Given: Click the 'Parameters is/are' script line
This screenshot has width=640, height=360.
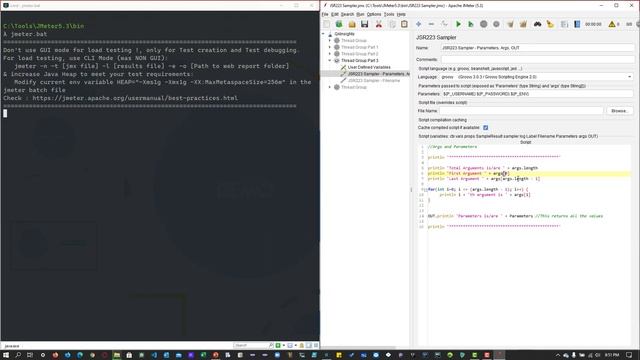Looking at the screenshot, I should coord(515,216).
